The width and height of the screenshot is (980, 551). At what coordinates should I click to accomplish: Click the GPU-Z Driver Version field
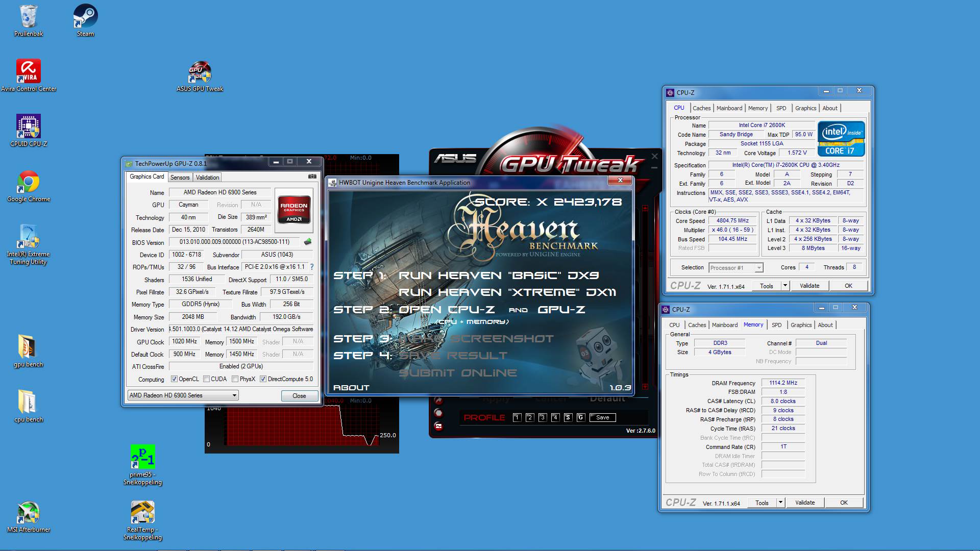[x=241, y=329]
